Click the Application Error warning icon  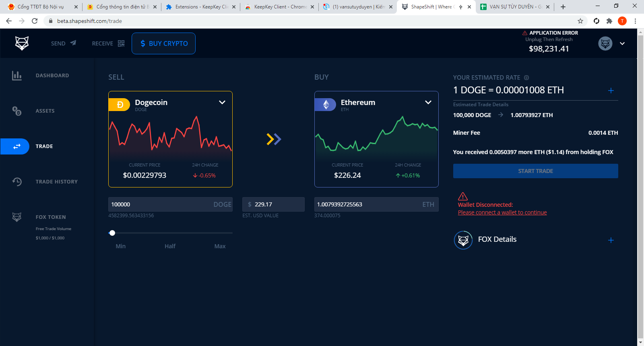525,33
